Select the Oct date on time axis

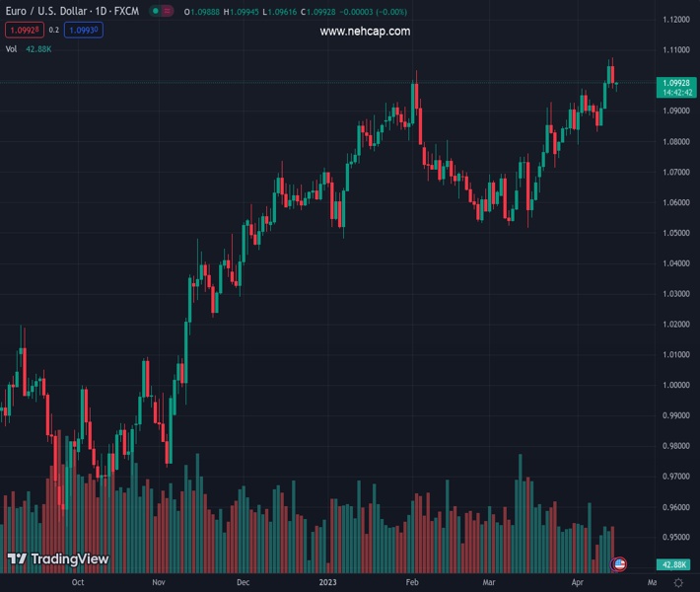[78, 583]
